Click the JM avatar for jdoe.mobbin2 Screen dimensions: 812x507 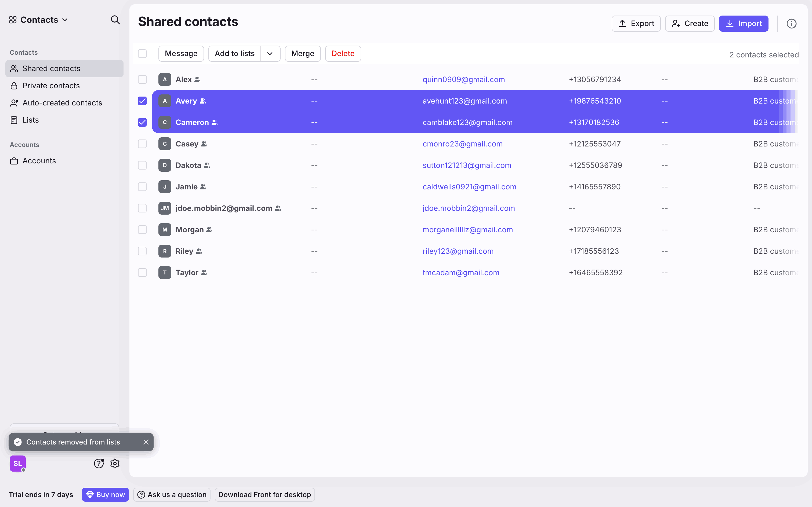(165, 208)
